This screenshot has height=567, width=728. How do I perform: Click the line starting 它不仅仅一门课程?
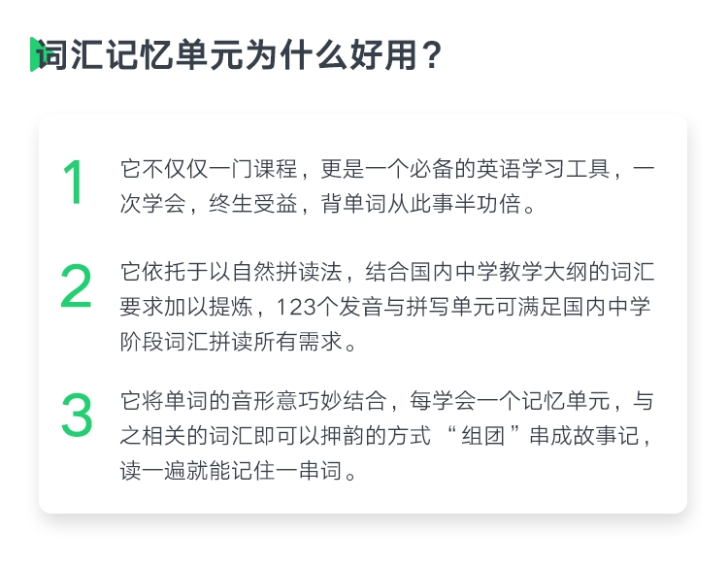point(387,169)
